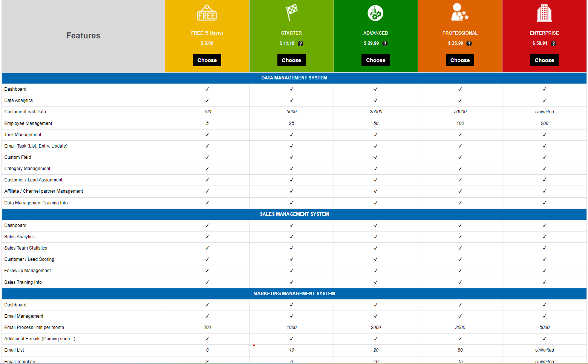Image resolution: width=588 pixels, height=364 pixels.
Task: Select the Task Management row label
Action: 23,135
